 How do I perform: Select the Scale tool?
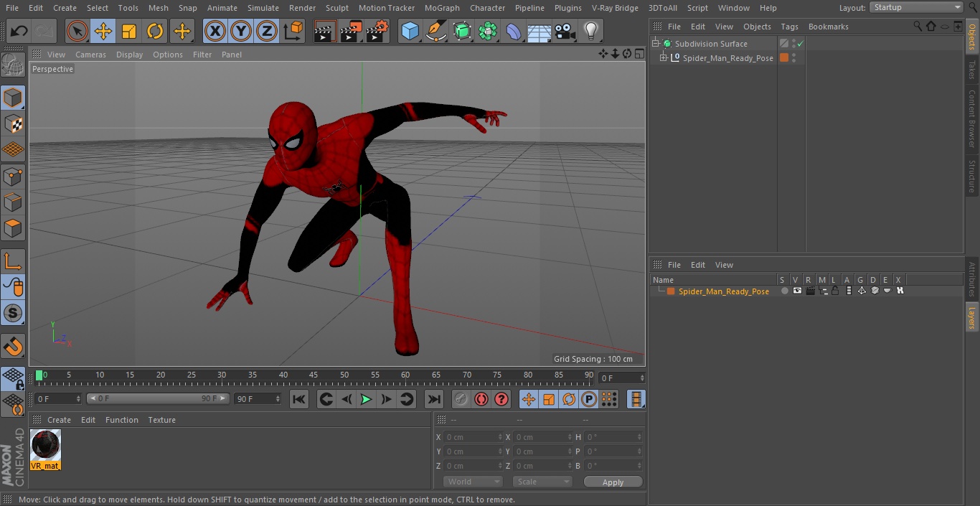pyautogui.click(x=129, y=31)
